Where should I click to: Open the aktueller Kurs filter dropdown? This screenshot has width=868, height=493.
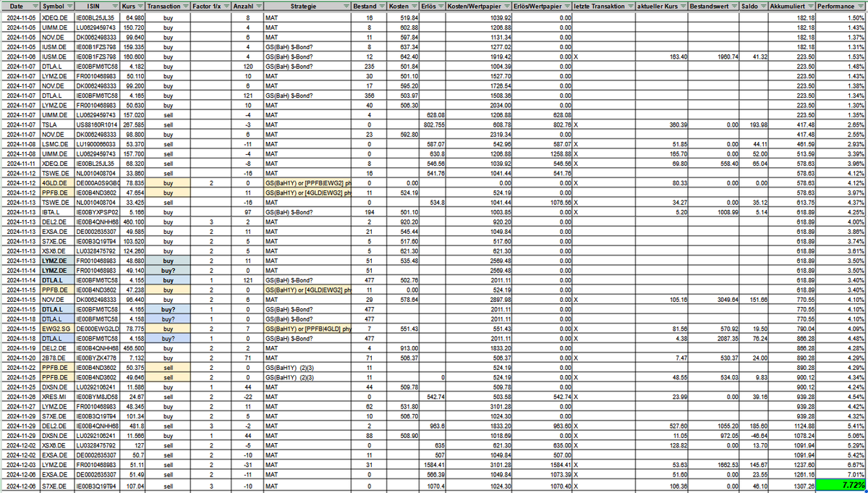(683, 5)
